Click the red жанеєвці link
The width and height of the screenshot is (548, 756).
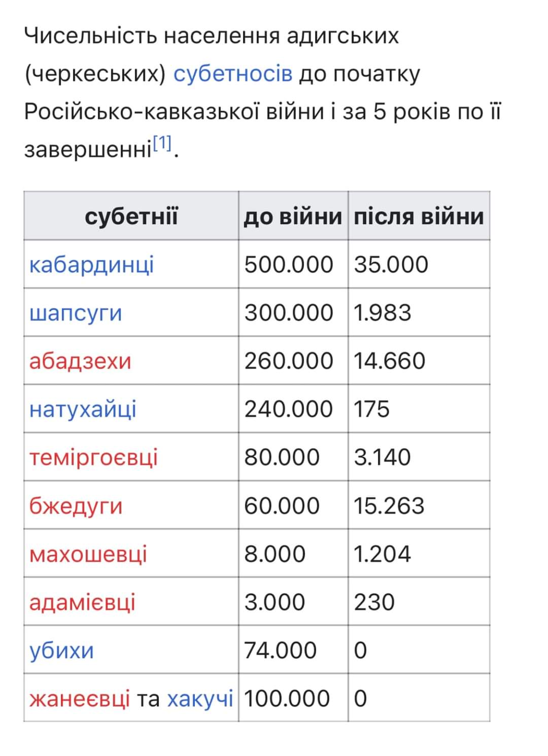(80, 698)
